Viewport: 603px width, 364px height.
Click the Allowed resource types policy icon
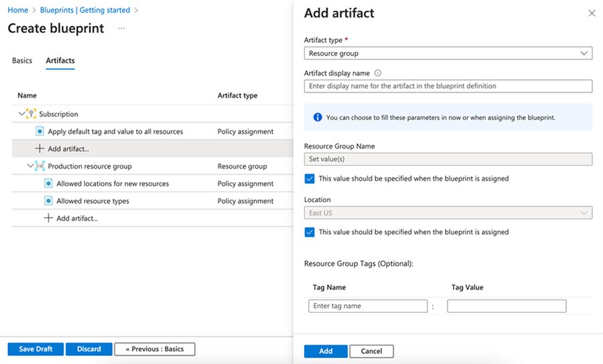tap(48, 201)
